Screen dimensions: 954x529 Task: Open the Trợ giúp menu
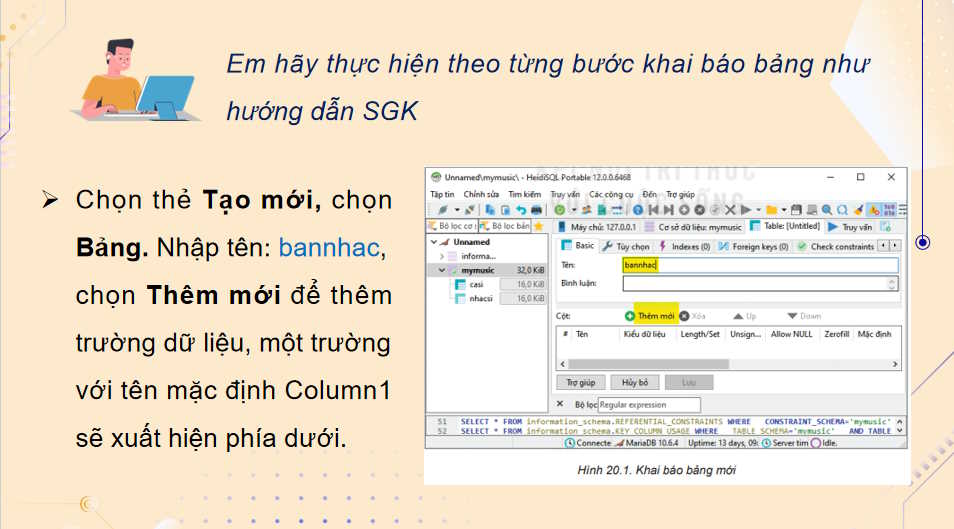tap(680, 194)
